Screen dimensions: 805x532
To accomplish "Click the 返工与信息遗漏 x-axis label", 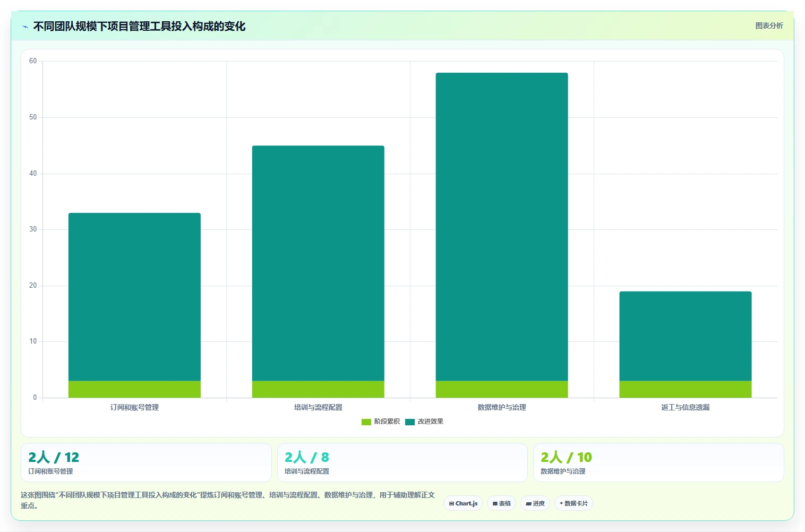I will pyautogui.click(x=686, y=407).
